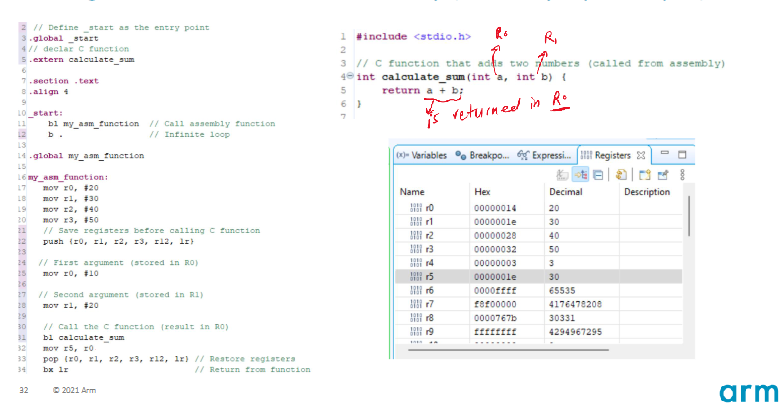Viewport: 784px width, 404px height.
Task: Toggle Show Logical Structure button
Action: 580,174
